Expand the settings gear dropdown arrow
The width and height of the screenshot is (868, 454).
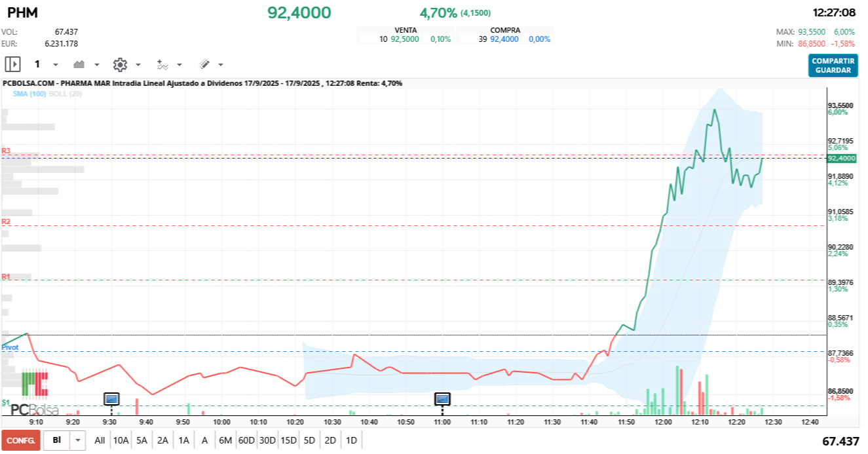click(x=138, y=65)
